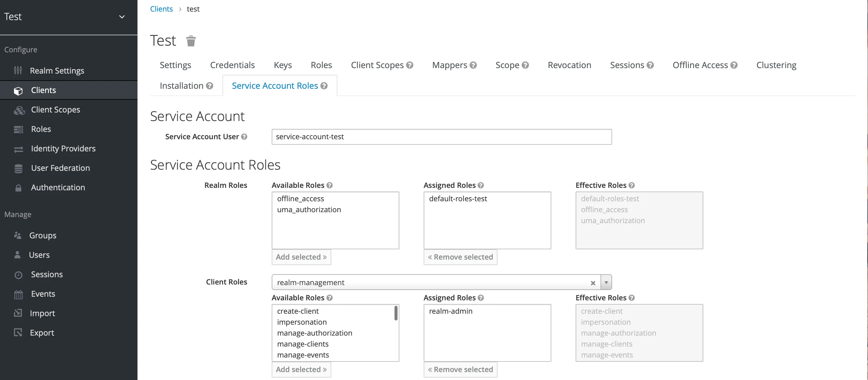The image size is (868, 380).
Task: Open the Revocation tab
Action: 569,65
